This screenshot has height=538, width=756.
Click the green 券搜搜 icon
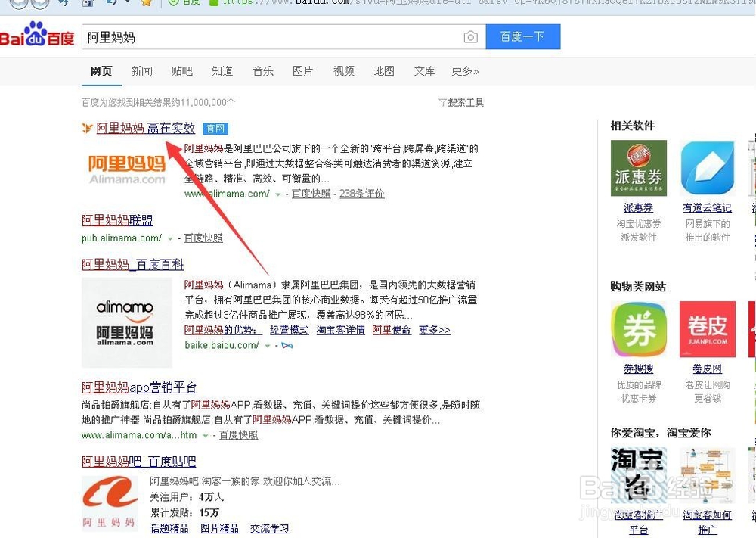[638, 329]
